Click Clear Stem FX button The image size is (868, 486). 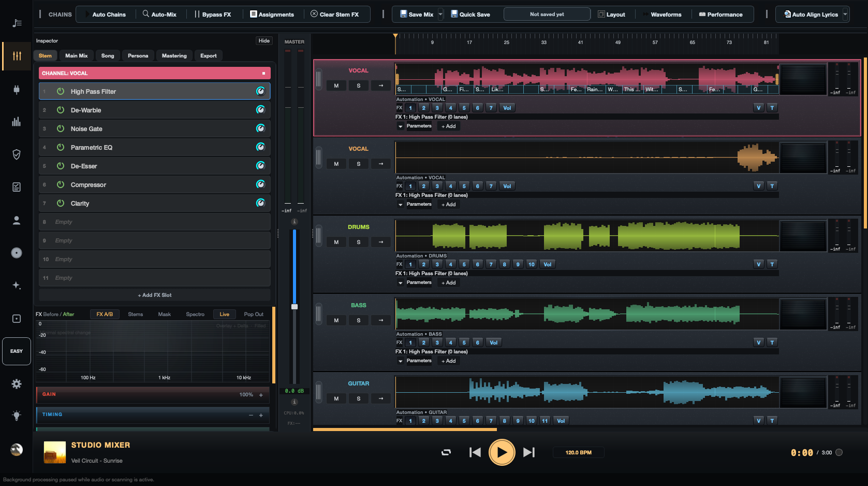click(335, 15)
